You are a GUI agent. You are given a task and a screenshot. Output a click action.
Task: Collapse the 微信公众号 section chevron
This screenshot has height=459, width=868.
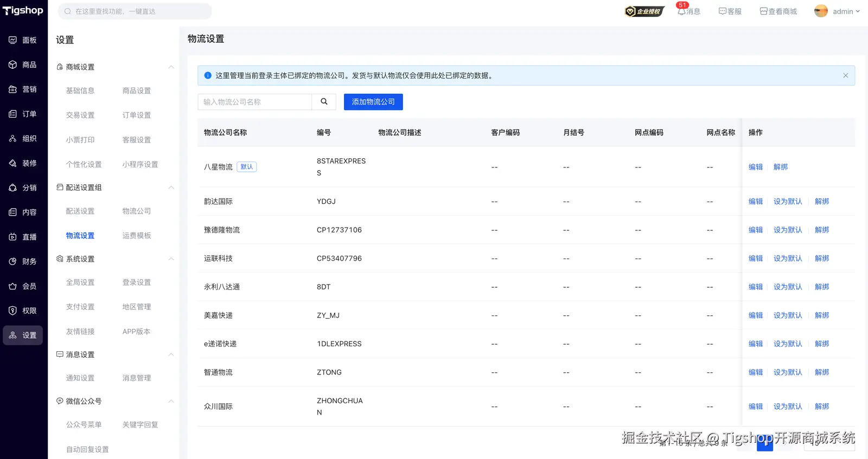171,401
